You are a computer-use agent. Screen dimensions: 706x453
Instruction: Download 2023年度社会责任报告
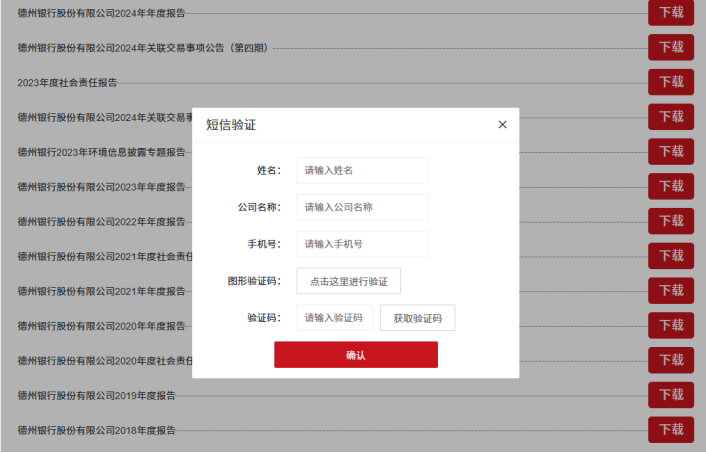pos(671,82)
